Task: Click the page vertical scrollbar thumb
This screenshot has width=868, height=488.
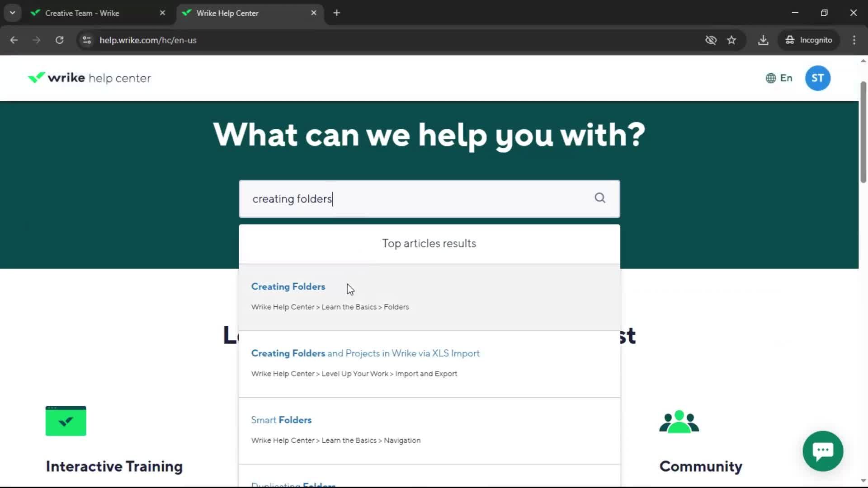Action: point(863,132)
